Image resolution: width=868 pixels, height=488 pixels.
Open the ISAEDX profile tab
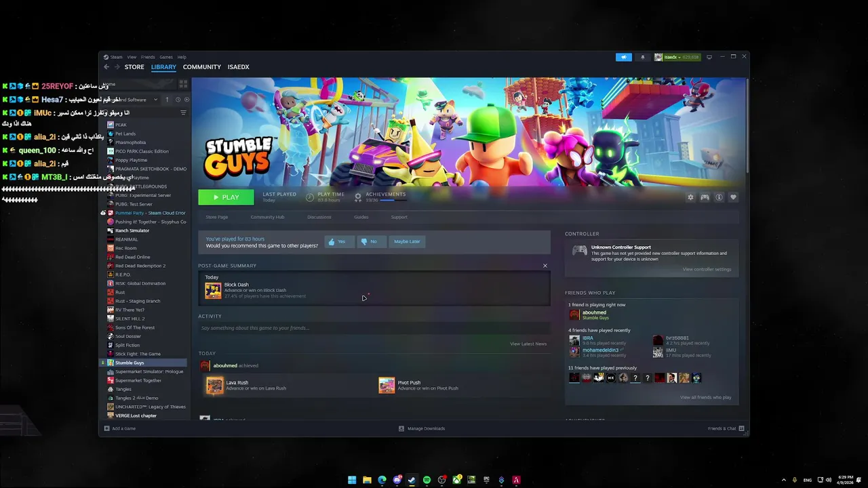click(x=239, y=67)
